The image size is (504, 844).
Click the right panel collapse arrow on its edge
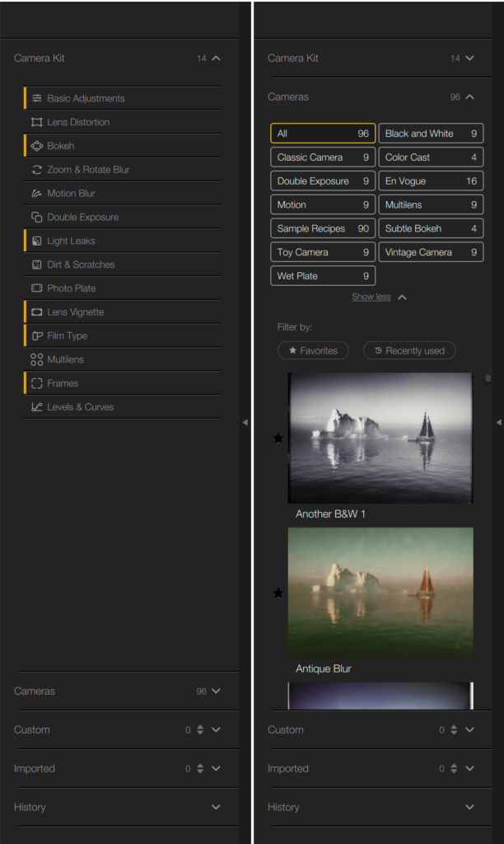[x=498, y=423]
